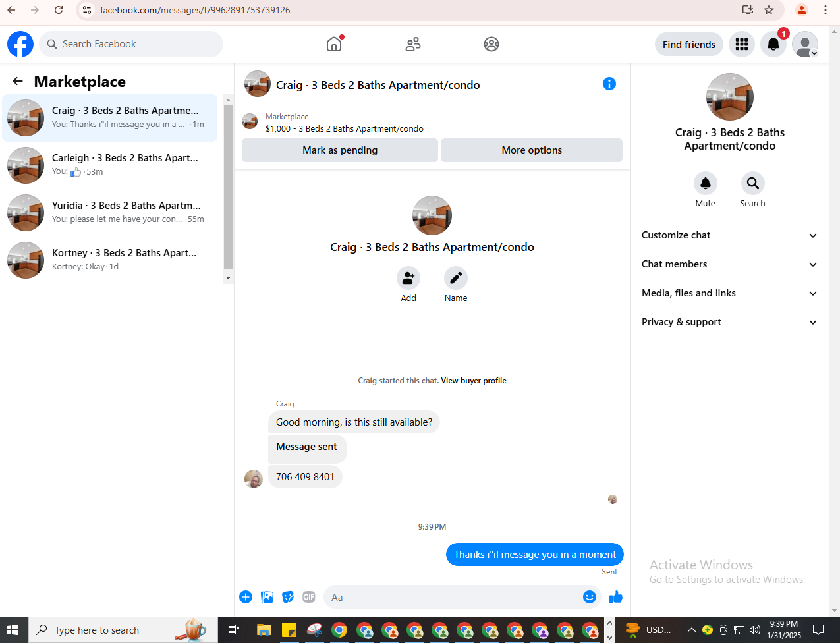Open the apps menu grid icon
The height and width of the screenshot is (643, 840).
tap(742, 44)
